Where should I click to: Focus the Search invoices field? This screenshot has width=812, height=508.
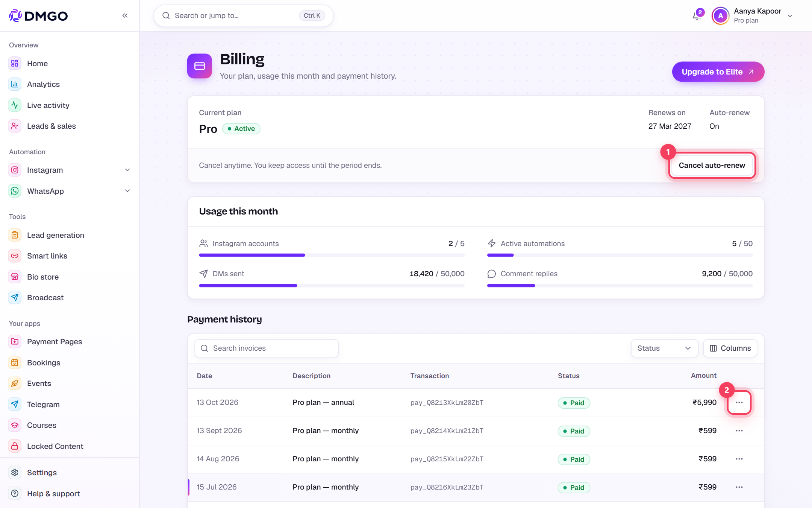[x=267, y=348]
